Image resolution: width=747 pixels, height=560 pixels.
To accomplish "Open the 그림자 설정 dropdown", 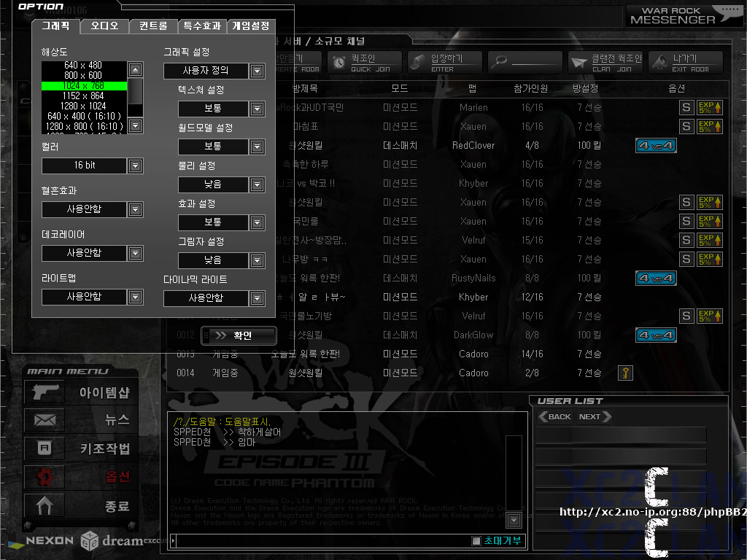I will coord(257,260).
